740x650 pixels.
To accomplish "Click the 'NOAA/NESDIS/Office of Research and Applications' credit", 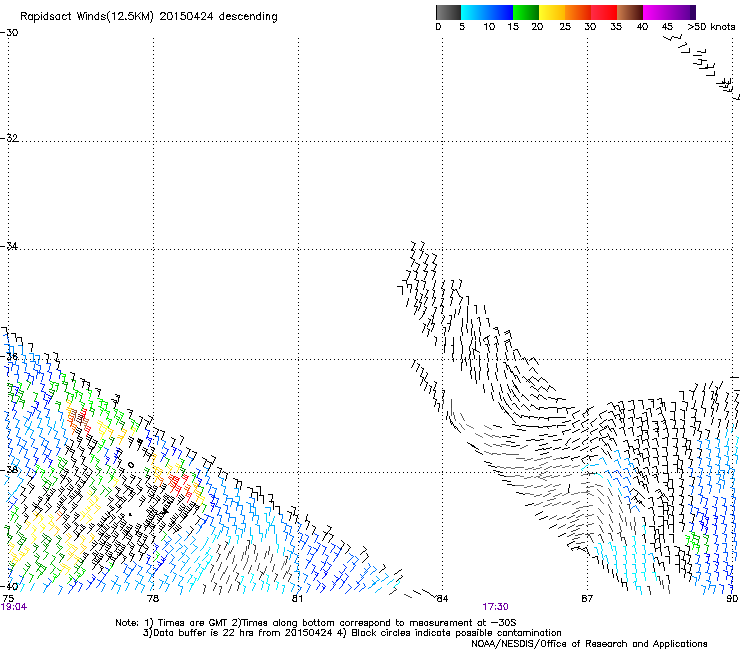I will (x=589, y=644).
